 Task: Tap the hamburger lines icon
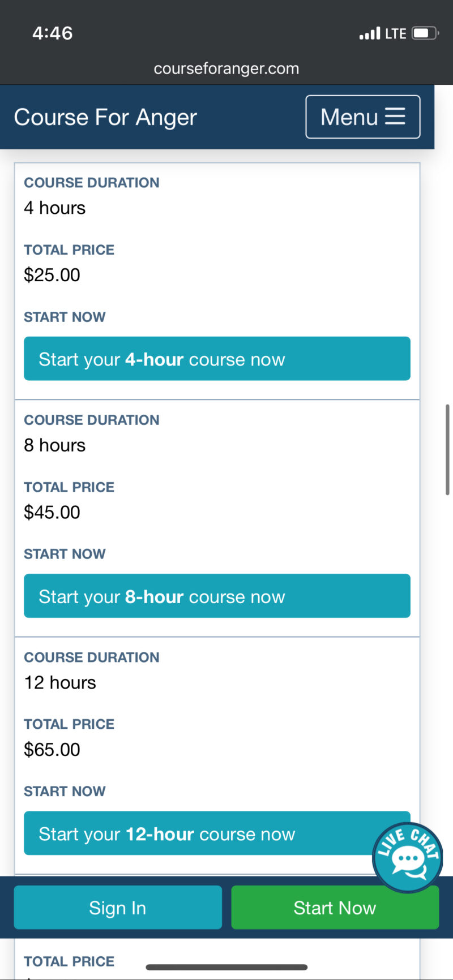pos(395,117)
